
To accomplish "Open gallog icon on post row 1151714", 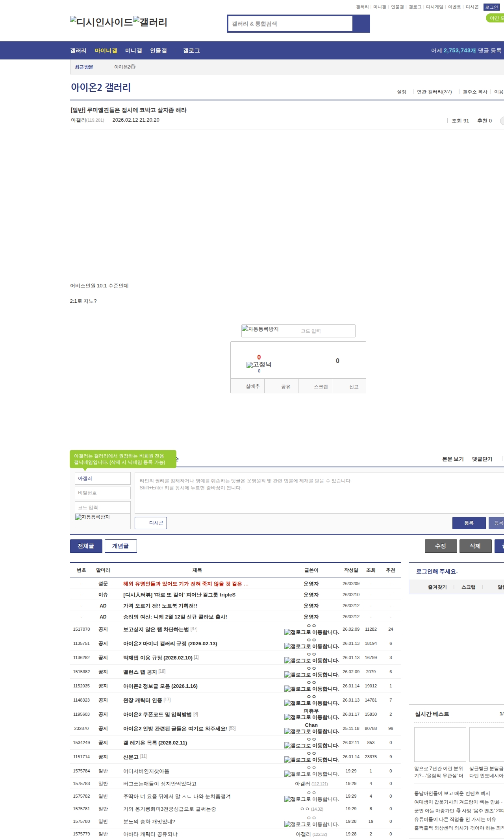I will point(311,760).
